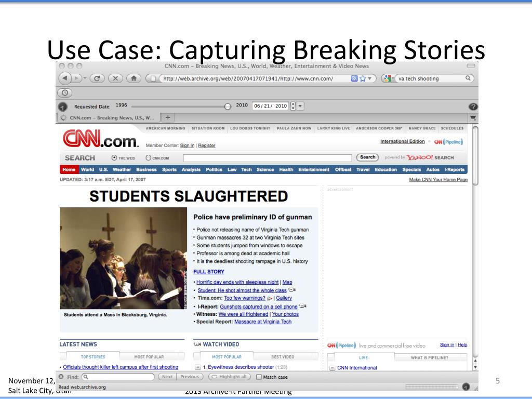Open the Politics navigation item
Viewport: 532px width, 399px height.
click(x=214, y=170)
